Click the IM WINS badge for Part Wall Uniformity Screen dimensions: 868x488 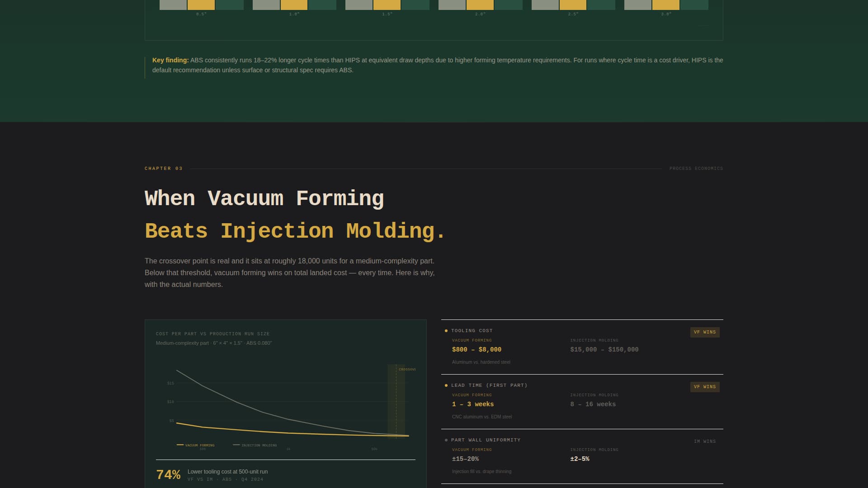(706, 441)
